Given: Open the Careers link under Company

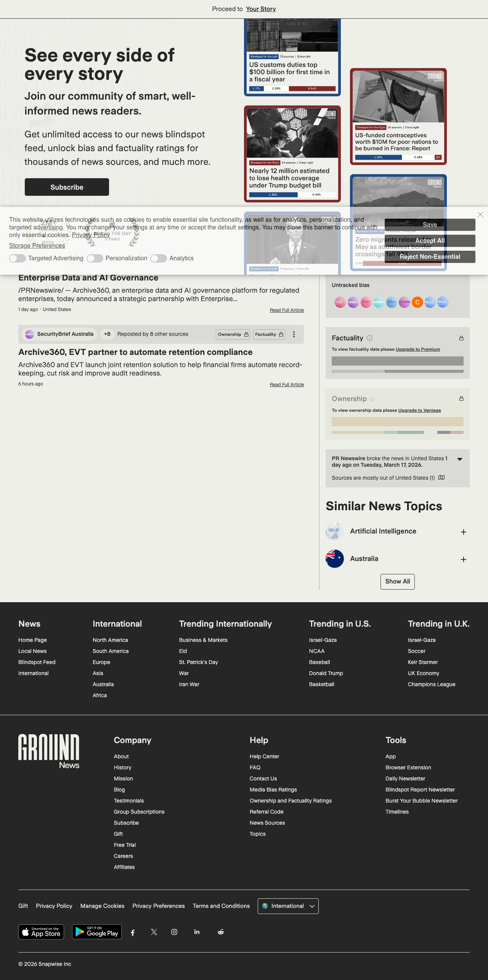Looking at the screenshot, I should pyautogui.click(x=123, y=856).
